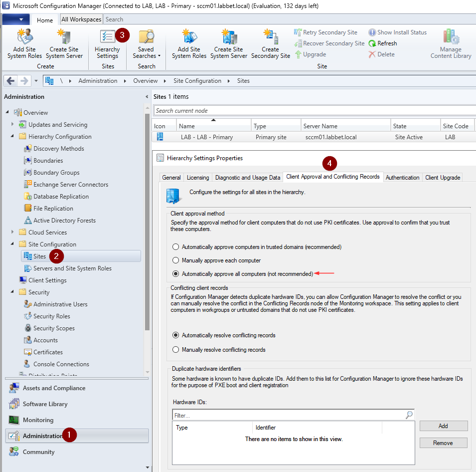
Task: Click the Add hardware ID button
Action: 444,426
